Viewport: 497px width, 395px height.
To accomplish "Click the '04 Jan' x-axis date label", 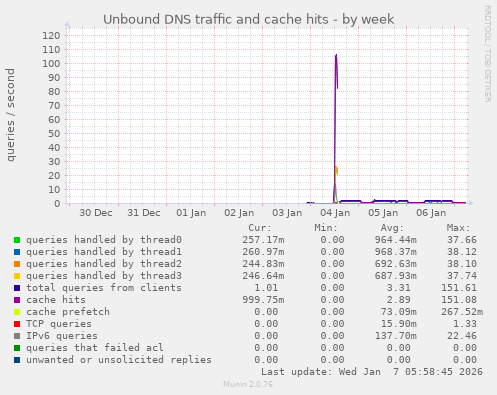I will [x=335, y=213].
